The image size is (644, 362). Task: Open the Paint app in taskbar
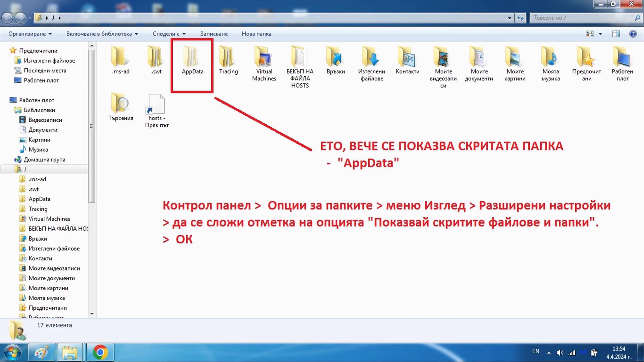pyautogui.click(x=42, y=353)
